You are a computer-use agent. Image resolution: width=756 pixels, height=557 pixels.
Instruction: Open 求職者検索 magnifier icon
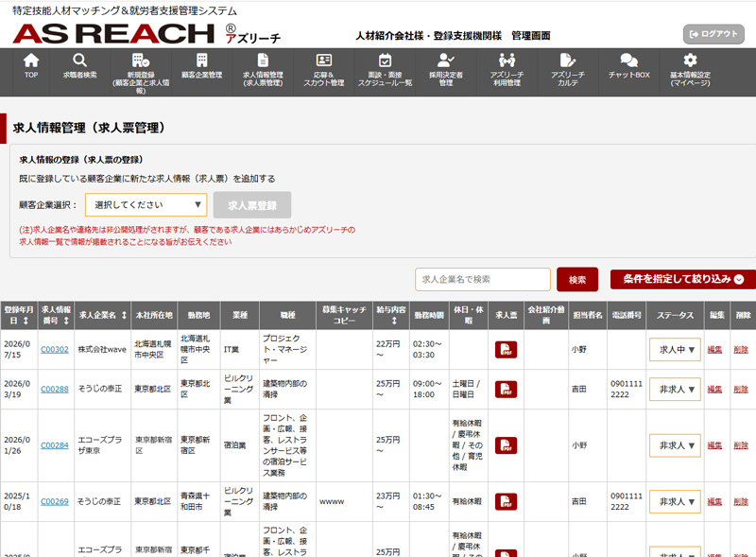click(x=79, y=61)
